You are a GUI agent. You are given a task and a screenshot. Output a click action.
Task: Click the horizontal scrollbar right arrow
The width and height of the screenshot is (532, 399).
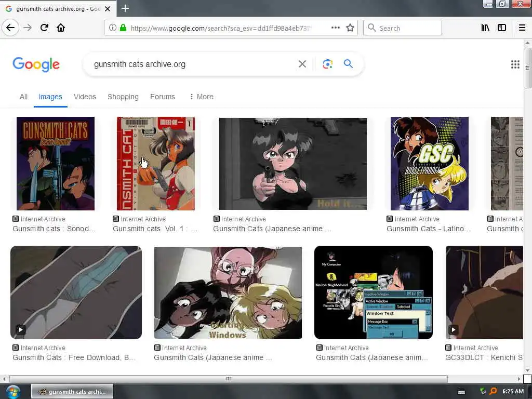tap(519, 379)
